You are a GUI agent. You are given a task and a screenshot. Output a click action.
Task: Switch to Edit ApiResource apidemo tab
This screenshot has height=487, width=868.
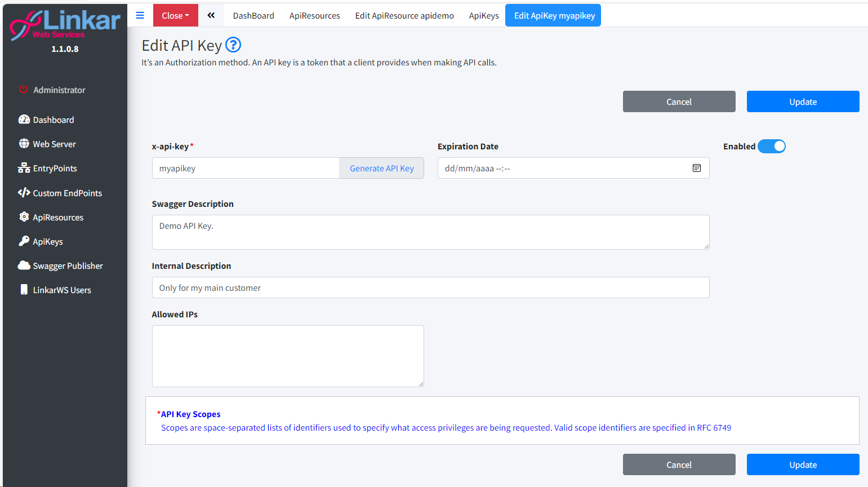point(404,15)
